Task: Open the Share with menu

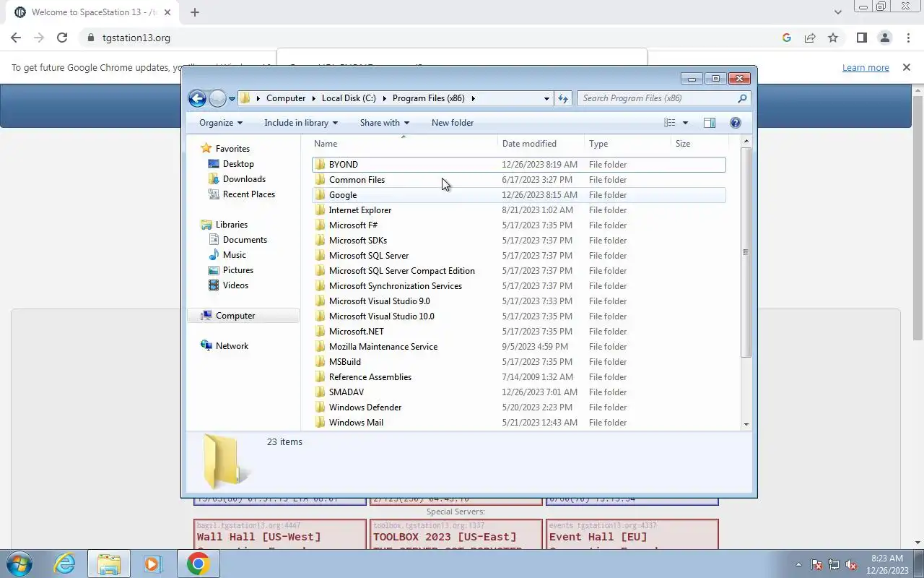Action: tap(385, 123)
